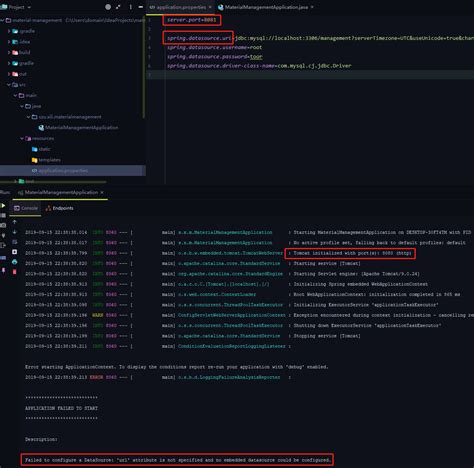Click the server.port line in the editor
This screenshot has height=468, width=474.
pyautogui.click(x=192, y=20)
